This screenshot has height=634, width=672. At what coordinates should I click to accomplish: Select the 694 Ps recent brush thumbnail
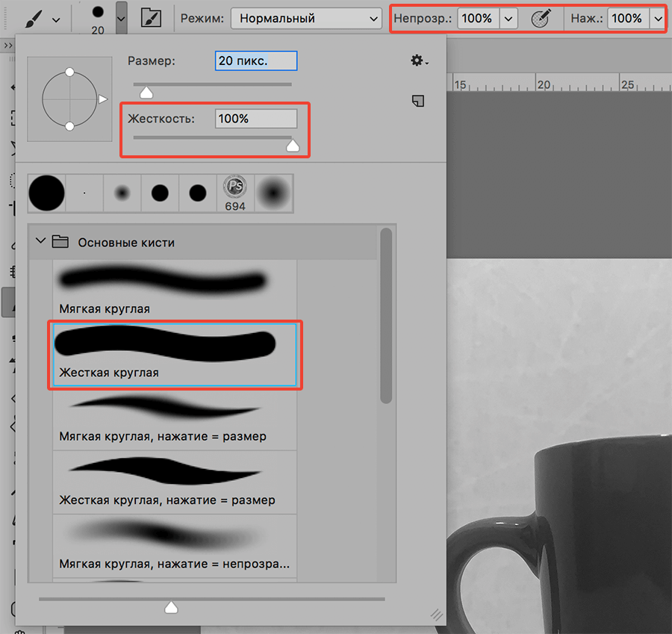pos(235,193)
